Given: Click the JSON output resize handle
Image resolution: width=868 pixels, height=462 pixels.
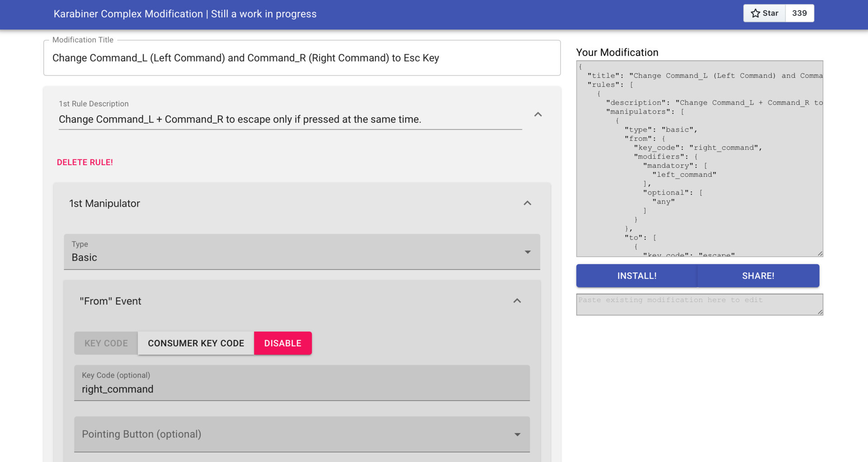Looking at the screenshot, I should [x=820, y=254].
